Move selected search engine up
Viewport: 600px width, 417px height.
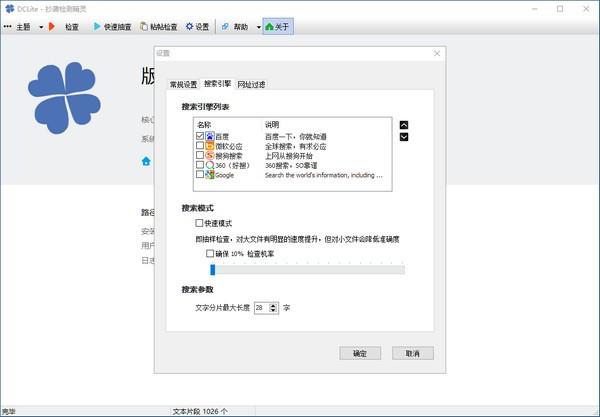coord(404,125)
